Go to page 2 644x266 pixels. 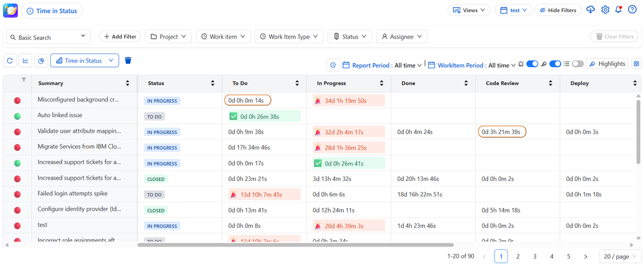point(518,256)
